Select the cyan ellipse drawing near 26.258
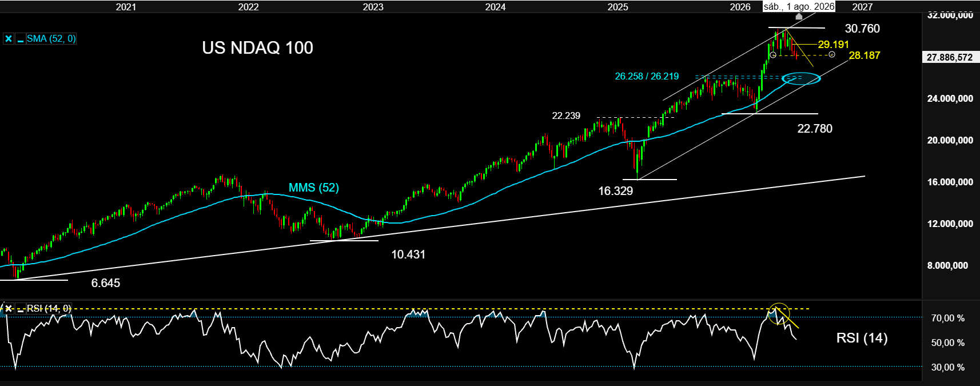Image resolution: width=980 pixels, height=386 pixels. click(x=801, y=78)
